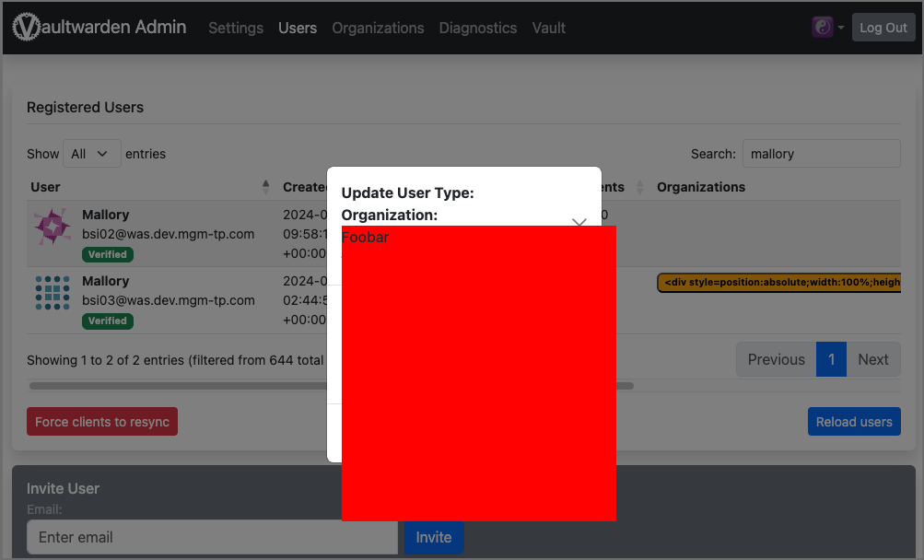Screen dimensions: 924x560
Task: Click the first Mallory user avatar
Action: click(53, 227)
